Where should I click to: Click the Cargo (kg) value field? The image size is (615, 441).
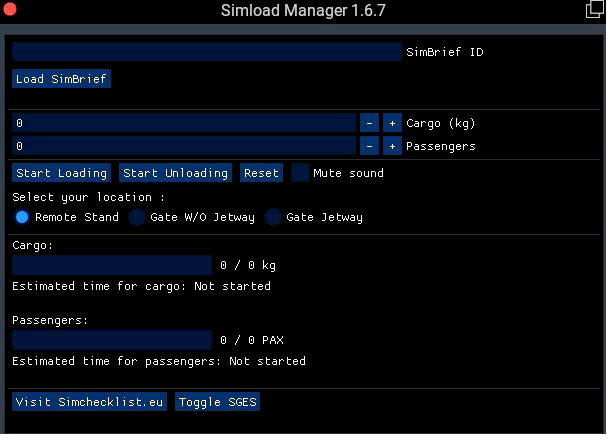pyautogui.click(x=184, y=123)
